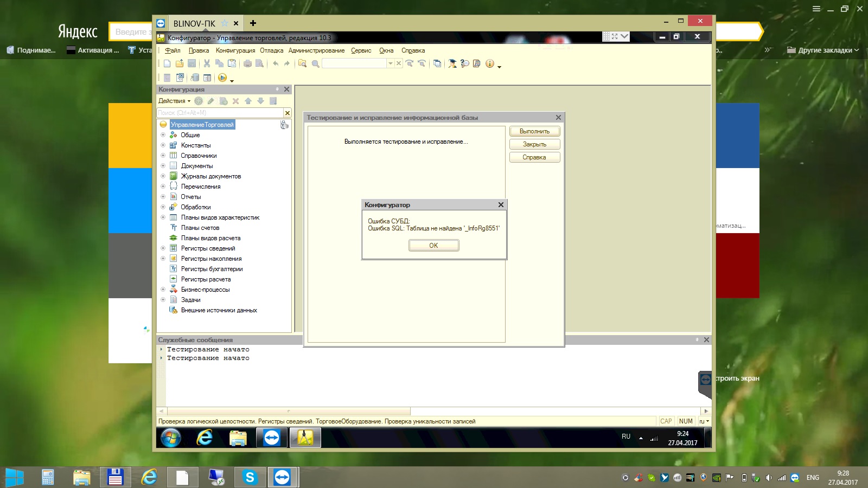Click the update database configuration icon
Viewport: 868px width, 488px height.
(x=195, y=78)
